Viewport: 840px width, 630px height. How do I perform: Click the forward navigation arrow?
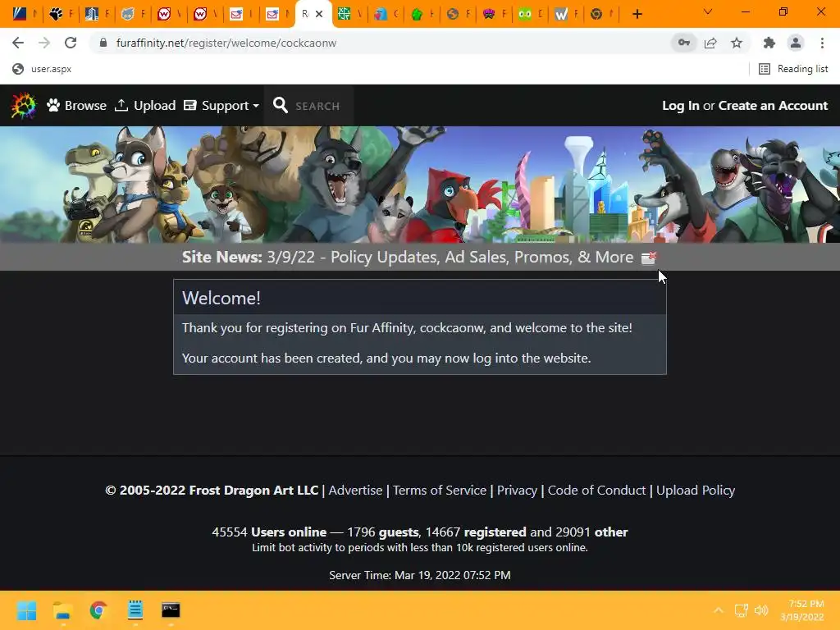pyautogui.click(x=44, y=43)
